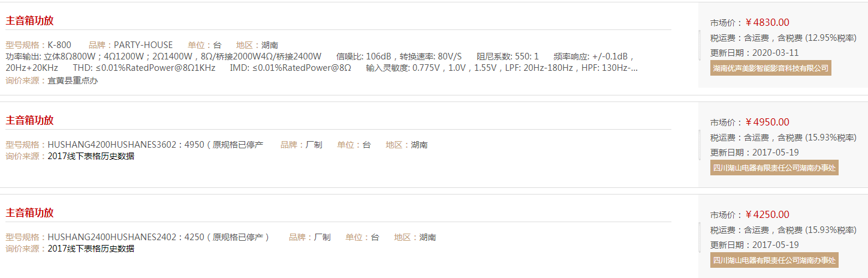This screenshot has width=868, height=278.
Task: Click the 功率输出 power output description line
Action: (x=164, y=56)
